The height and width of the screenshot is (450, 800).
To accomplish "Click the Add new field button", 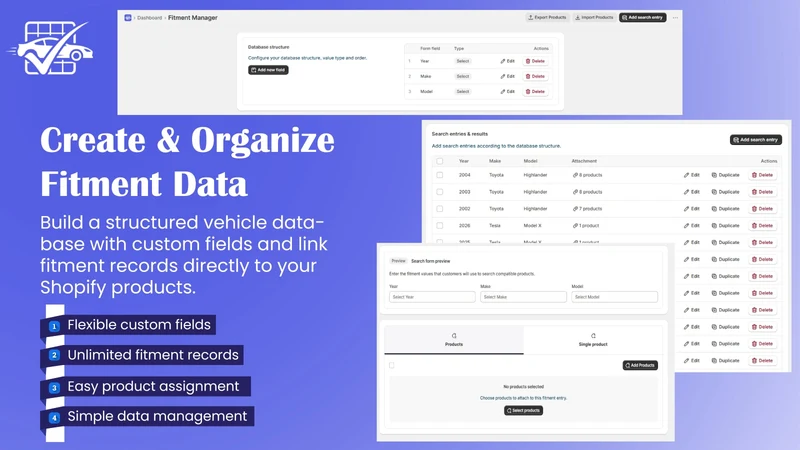I will 268,70.
